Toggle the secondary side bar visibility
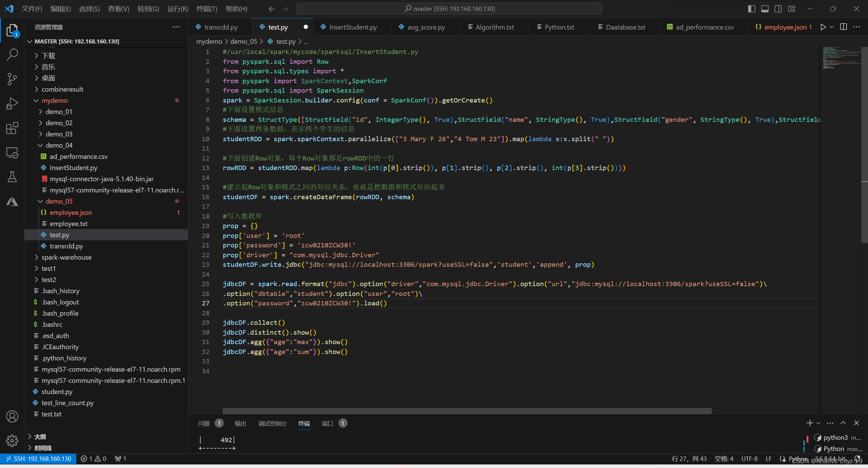868x468 pixels. pos(778,9)
